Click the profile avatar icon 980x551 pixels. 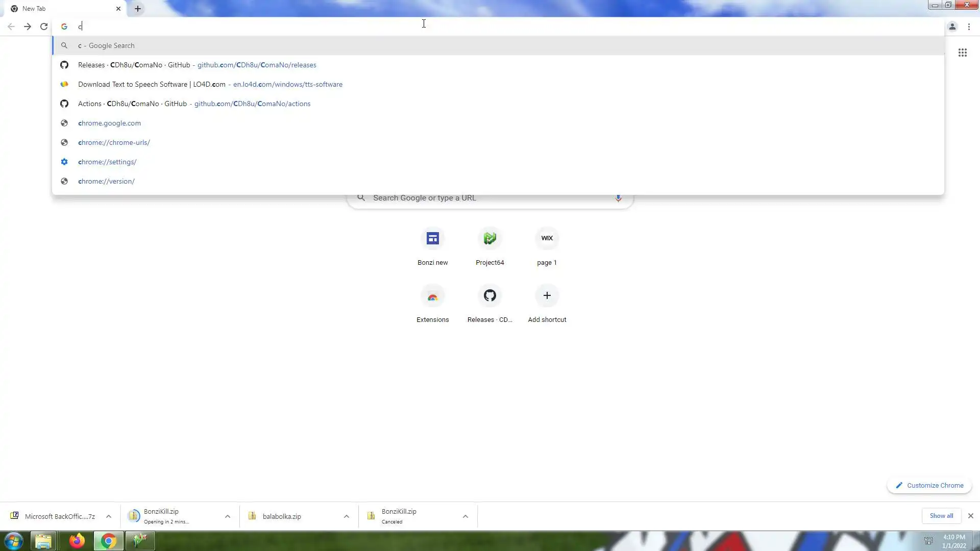tap(952, 27)
